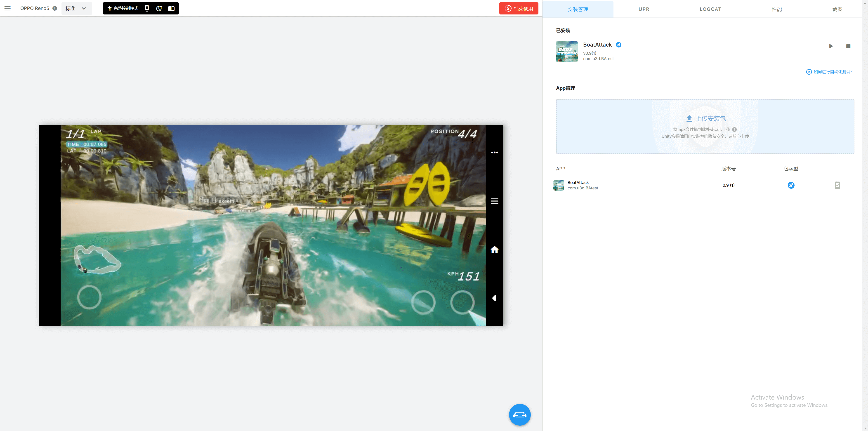Click install icon in BoatAttack app row
This screenshot has height=431, width=868.
pos(837,185)
